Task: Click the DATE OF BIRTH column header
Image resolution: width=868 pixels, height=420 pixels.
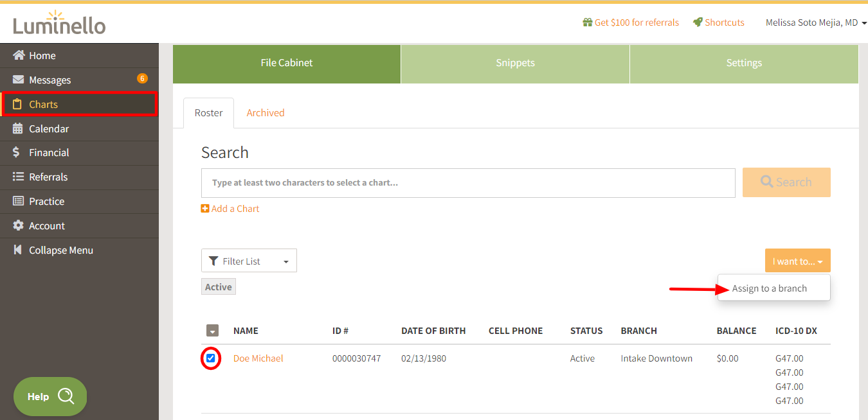Action: pos(433,331)
